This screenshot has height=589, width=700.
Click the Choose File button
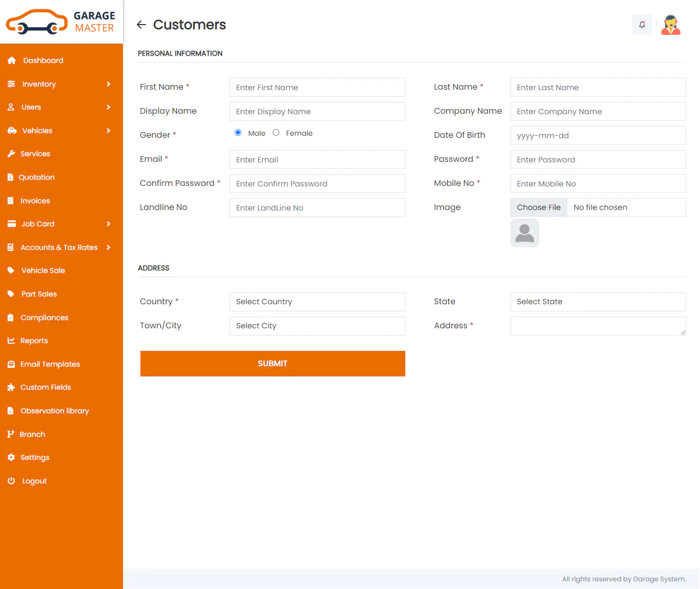click(539, 207)
